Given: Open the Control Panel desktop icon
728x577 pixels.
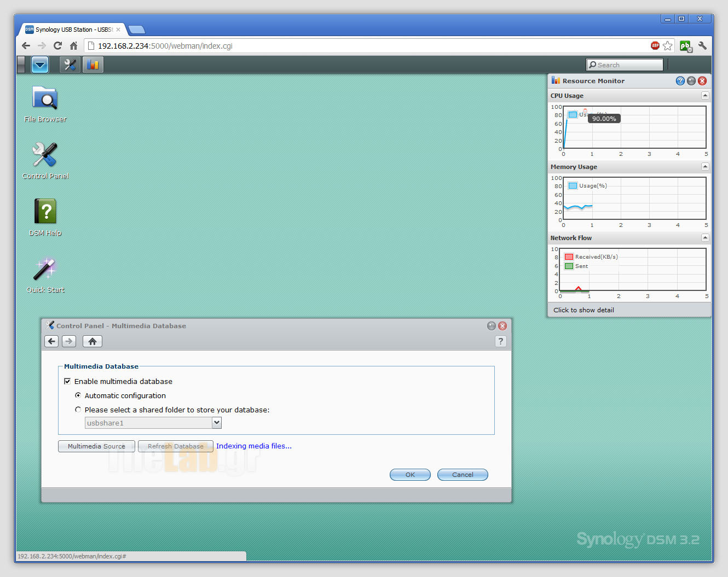Looking at the screenshot, I should pos(45,156).
